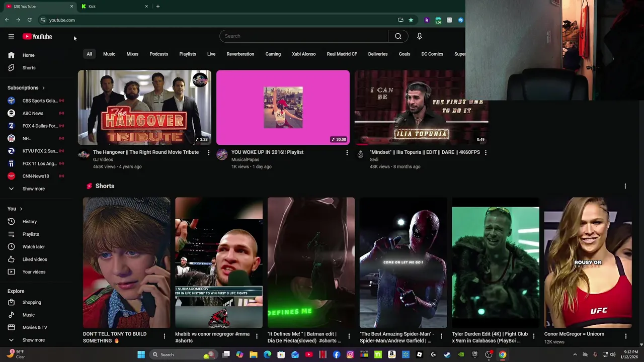The height and width of the screenshot is (362, 644).
Task: Reload the page with the browser refresh icon
Action: tap(30, 20)
